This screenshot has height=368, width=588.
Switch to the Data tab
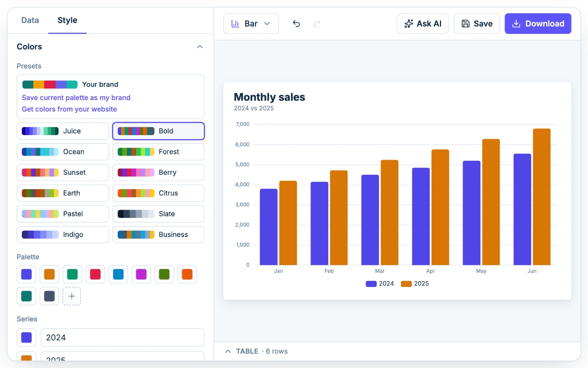click(x=30, y=20)
